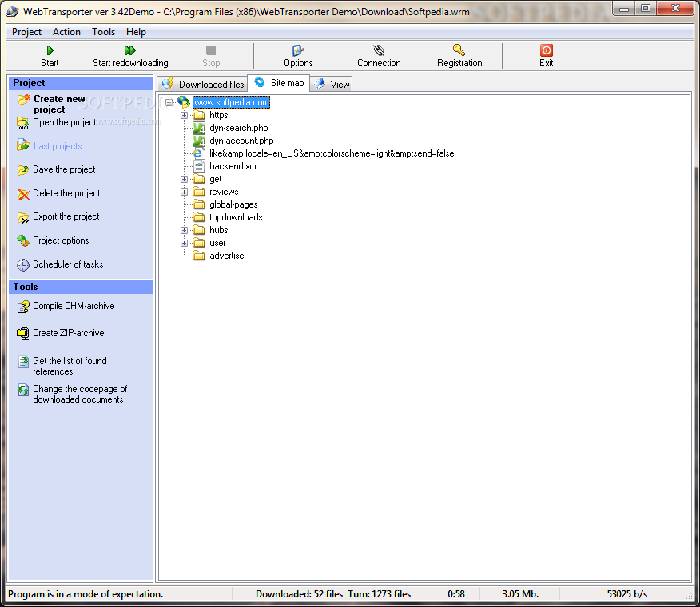Expand the get folder node

pos(184,180)
